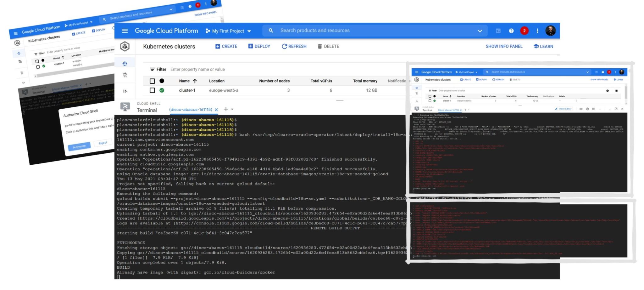Click REFRESH in small right window

498,80
